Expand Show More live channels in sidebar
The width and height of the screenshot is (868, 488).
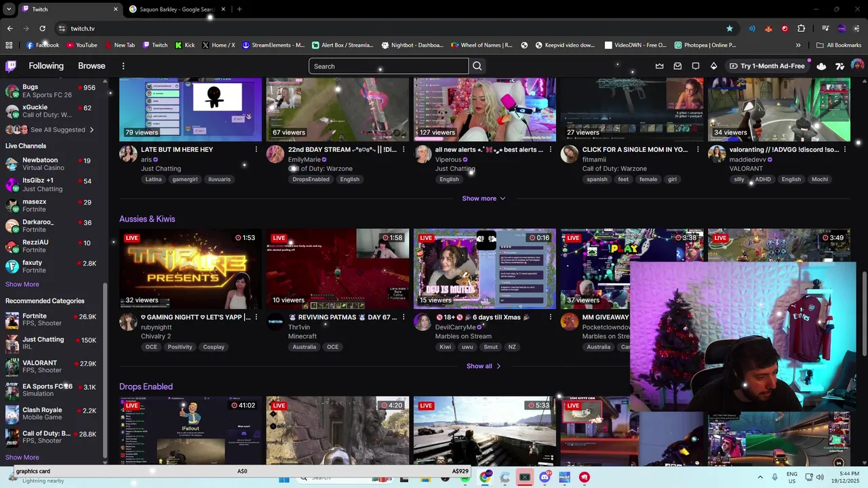point(22,284)
